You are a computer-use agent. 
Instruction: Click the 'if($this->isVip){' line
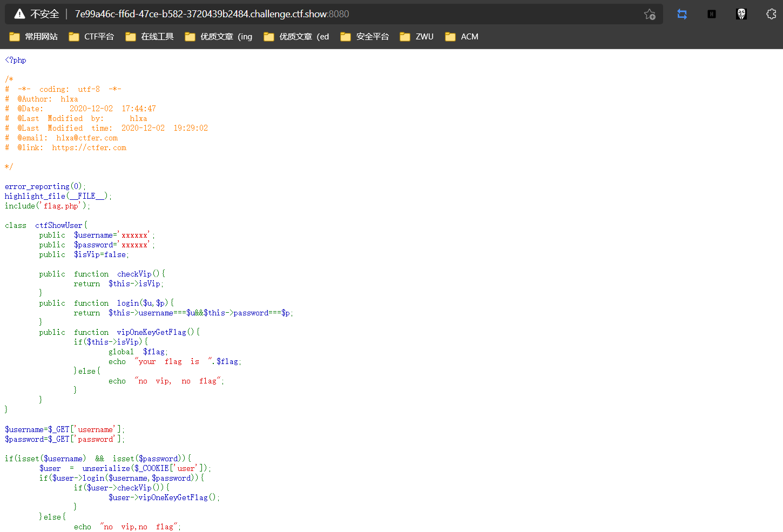tap(111, 342)
